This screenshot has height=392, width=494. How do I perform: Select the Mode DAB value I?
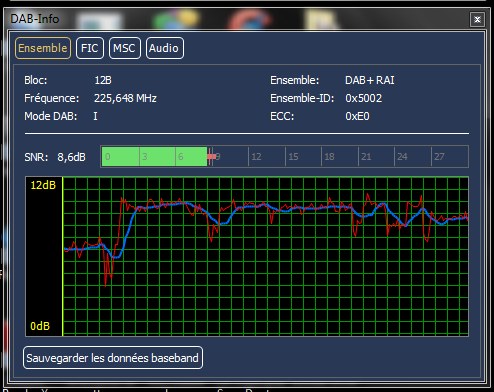[95, 116]
